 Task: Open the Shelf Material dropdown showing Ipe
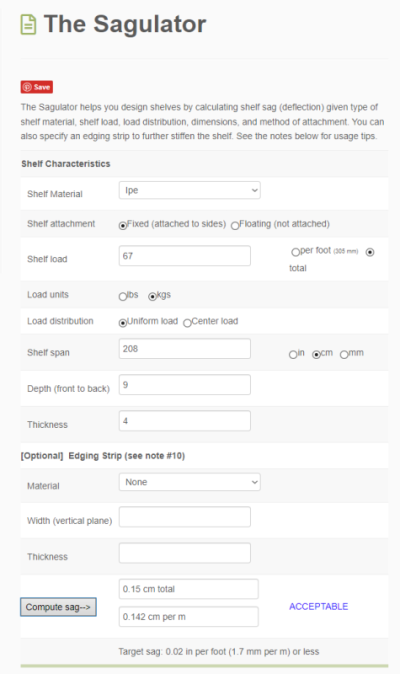coord(189,190)
